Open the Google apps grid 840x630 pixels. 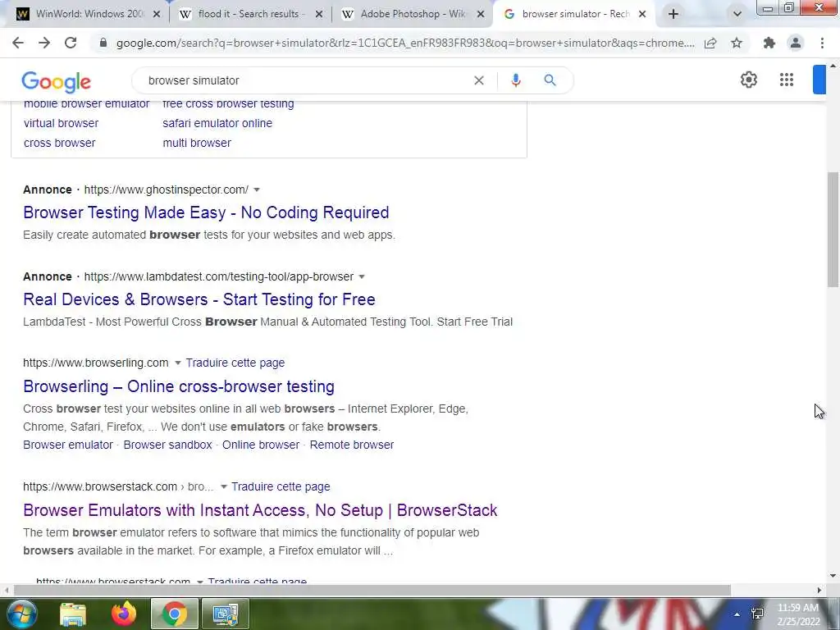(787, 80)
